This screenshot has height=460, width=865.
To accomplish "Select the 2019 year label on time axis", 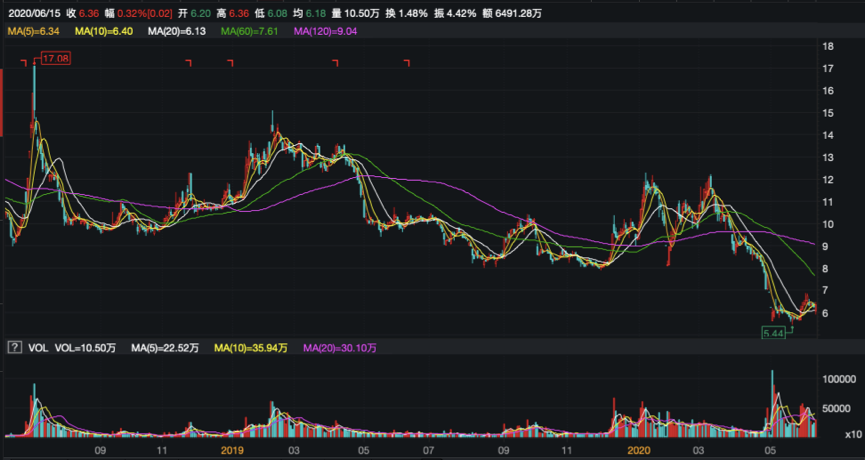I will [x=231, y=450].
